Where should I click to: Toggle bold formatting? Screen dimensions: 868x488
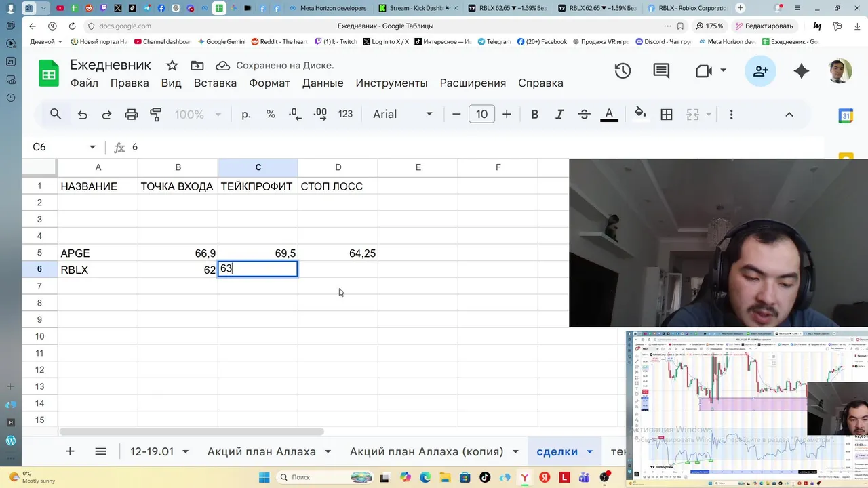[x=534, y=115]
